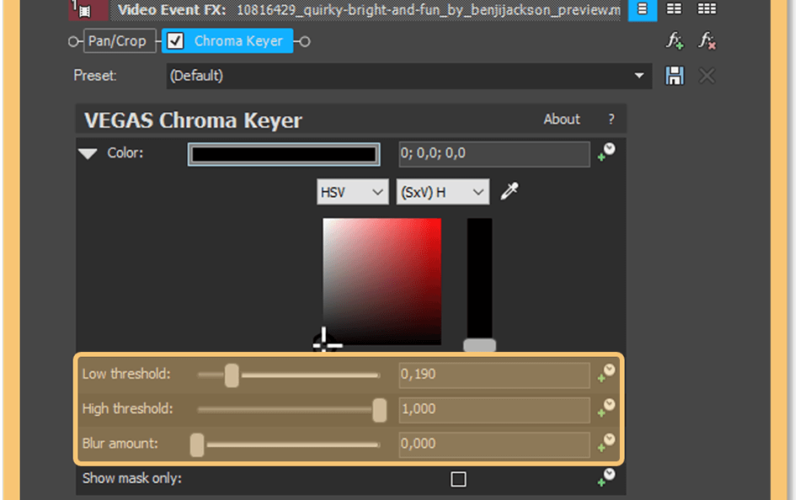Click inside the red saturation-value color square

(382, 282)
